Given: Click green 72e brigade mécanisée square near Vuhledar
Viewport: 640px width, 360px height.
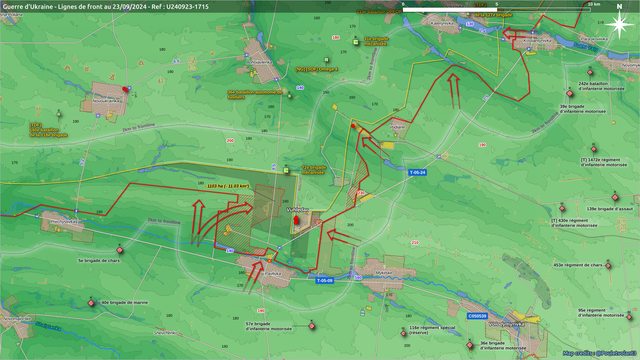Looking at the screenshot, I should coord(287,170).
